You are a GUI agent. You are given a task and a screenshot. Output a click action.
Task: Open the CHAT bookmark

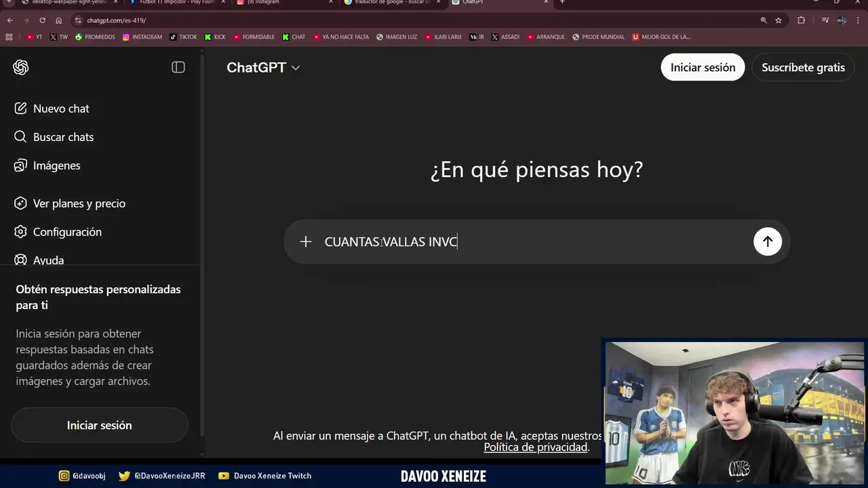(294, 37)
